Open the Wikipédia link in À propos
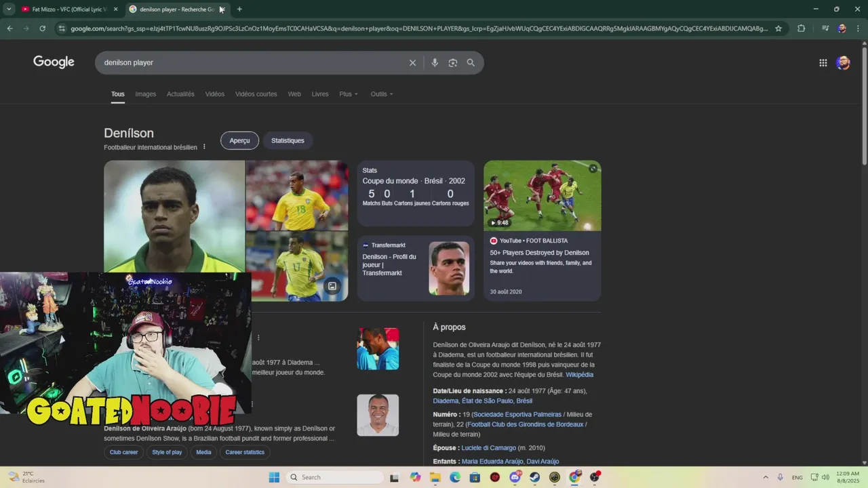 [x=579, y=375]
